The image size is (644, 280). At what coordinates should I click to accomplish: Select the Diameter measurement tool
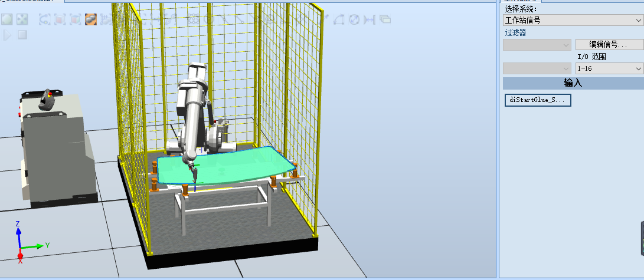(x=354, y=19)
